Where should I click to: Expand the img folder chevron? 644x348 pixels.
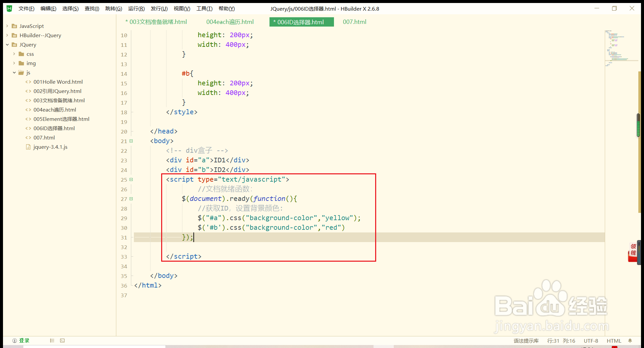coord(14,63)
